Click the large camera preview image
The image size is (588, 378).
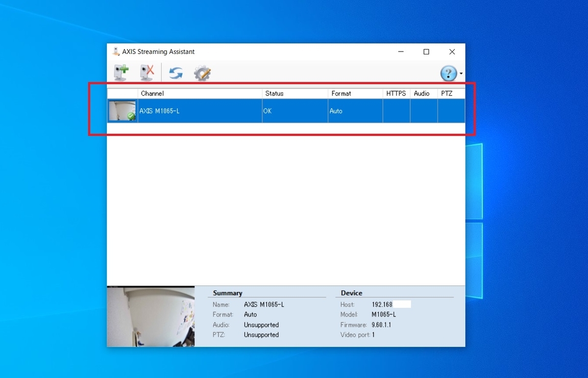pos(151,317)
